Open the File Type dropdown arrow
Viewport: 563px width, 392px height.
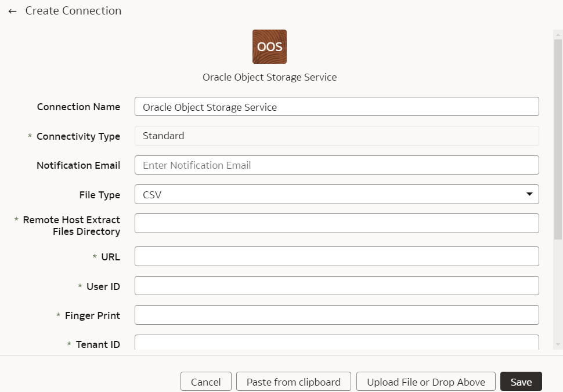(529, 194)
